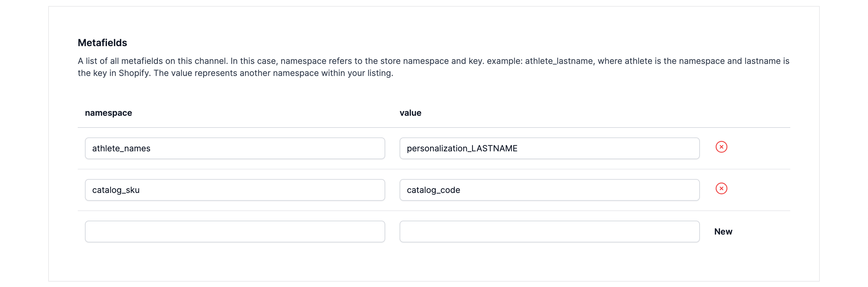Click the athlete_names namespace field
868x287 pixels.
tap(234, 148)
